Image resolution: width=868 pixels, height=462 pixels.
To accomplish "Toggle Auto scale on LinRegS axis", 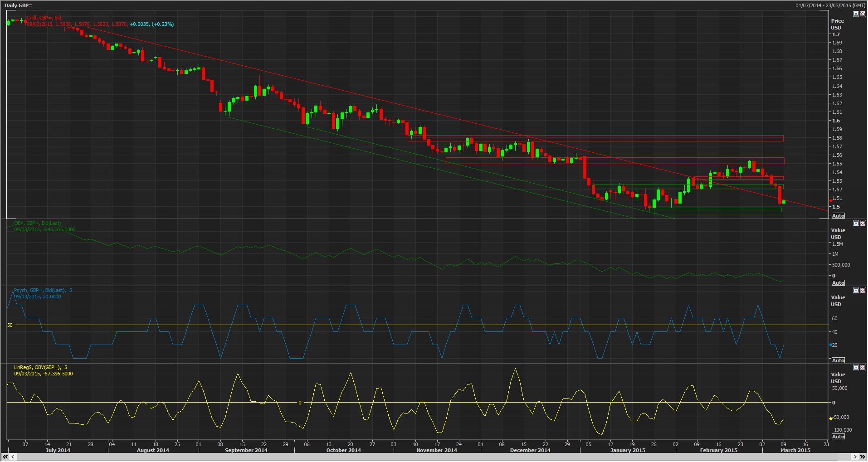I will (x=838, y=436).
